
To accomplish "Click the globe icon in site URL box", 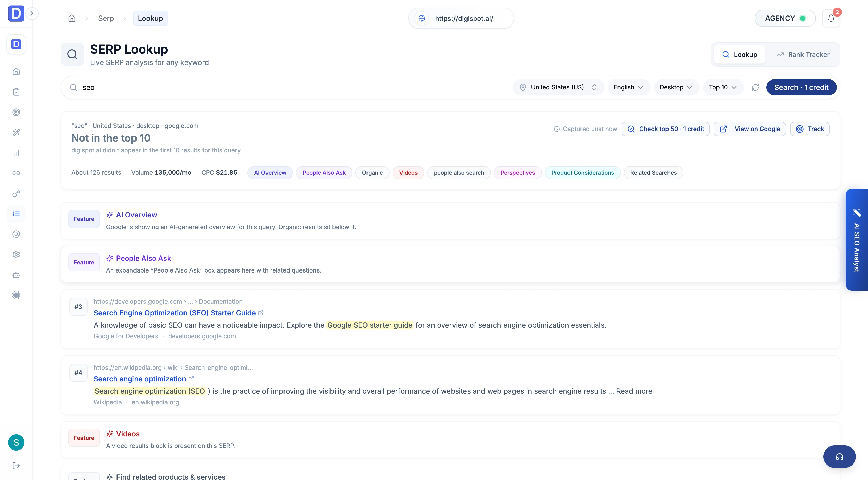I will click(422, 18).
